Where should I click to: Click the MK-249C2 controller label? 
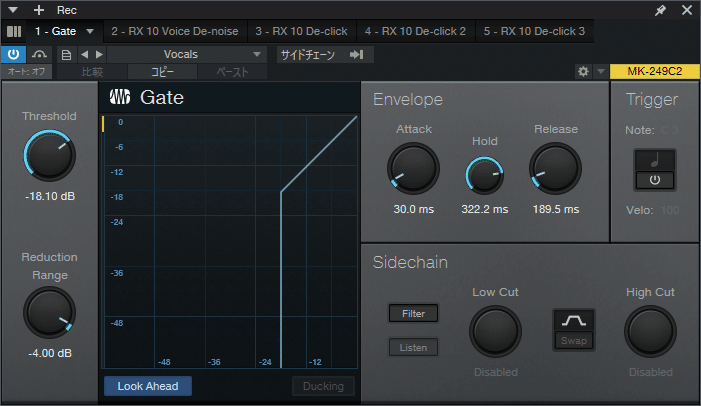(655, 72)
